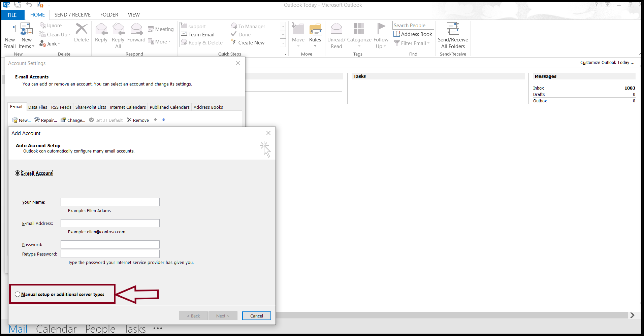Select Create New quick step
This screenshot has width=644, height=336.
248,42
